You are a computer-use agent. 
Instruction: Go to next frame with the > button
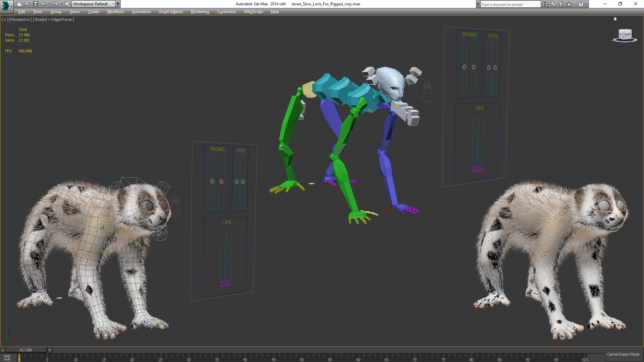click(x=50, y=350)
